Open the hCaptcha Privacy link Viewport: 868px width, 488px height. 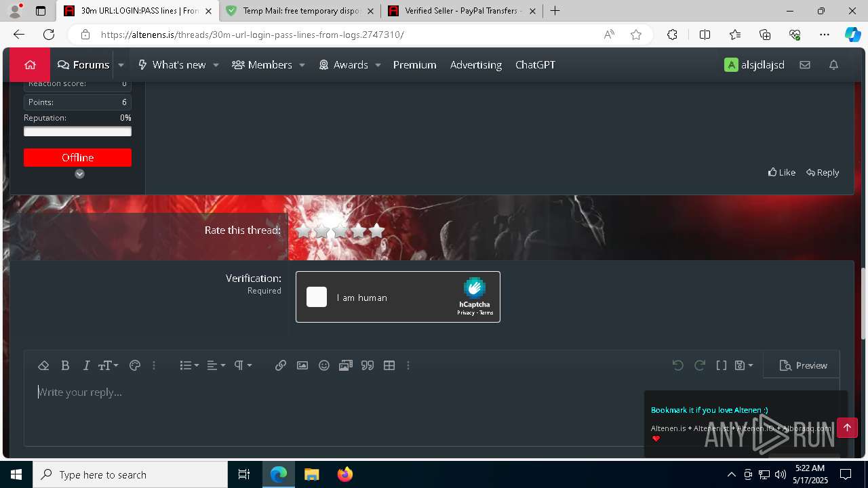tap(465, 312)
